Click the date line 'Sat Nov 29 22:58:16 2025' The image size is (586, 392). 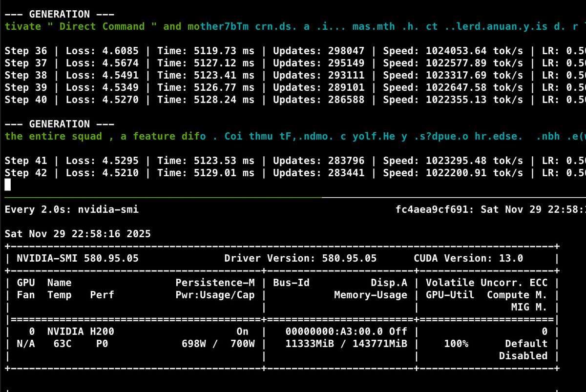pyautogui.click(x=78, y=234)
